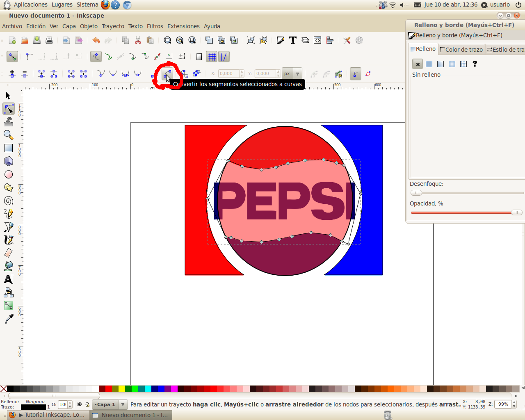Image resolution: width=525 pixels, height=420 pixels.
Task: Make selected nodes corner
Action: [x=101, y=74]
